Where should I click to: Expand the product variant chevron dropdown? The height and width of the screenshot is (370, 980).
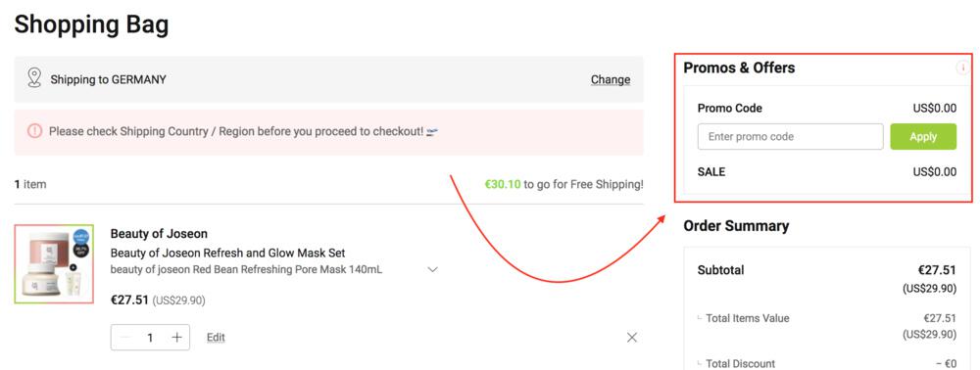tap(432, 269)
